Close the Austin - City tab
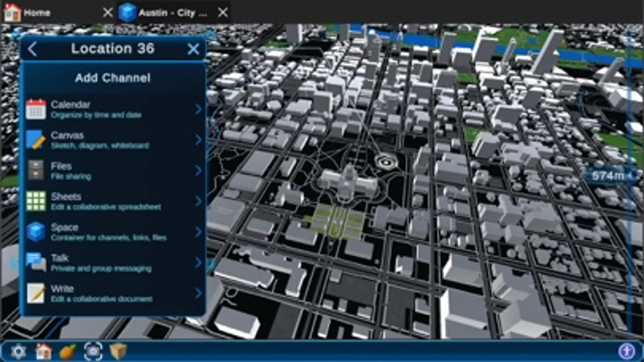The image size is (644, 362). coord(223,12)
